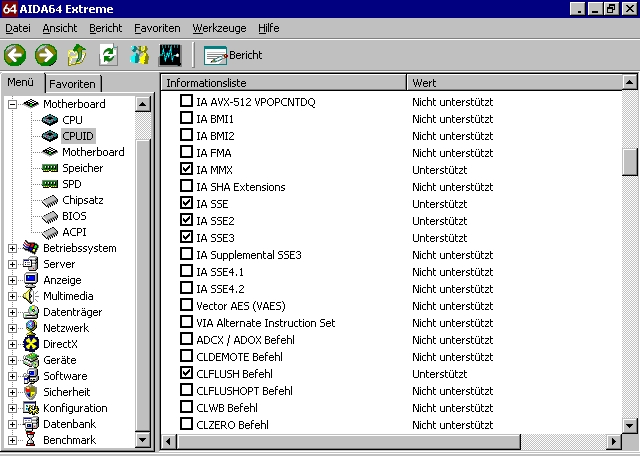
Task: Click the green Forward arrow toolbar icon
Action: pyautogui.click(x=46, y=55)
